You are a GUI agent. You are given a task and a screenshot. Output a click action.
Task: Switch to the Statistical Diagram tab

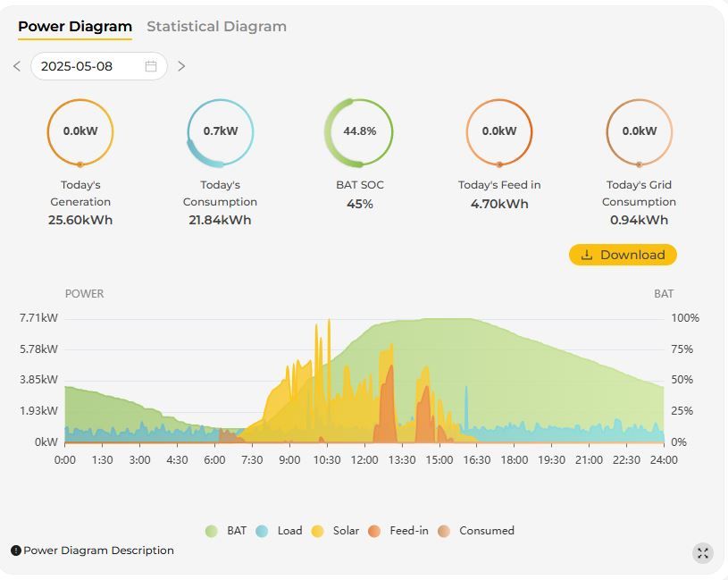(216, 27)
